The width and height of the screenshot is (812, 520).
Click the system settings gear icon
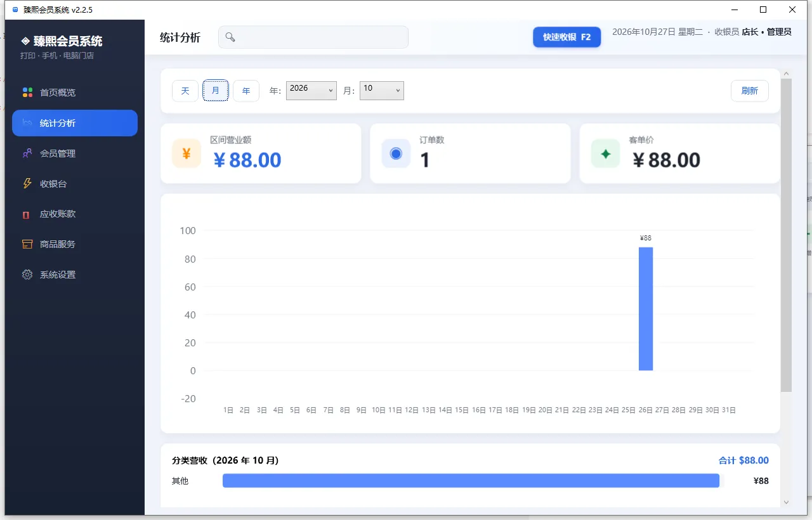coord(27,275)
